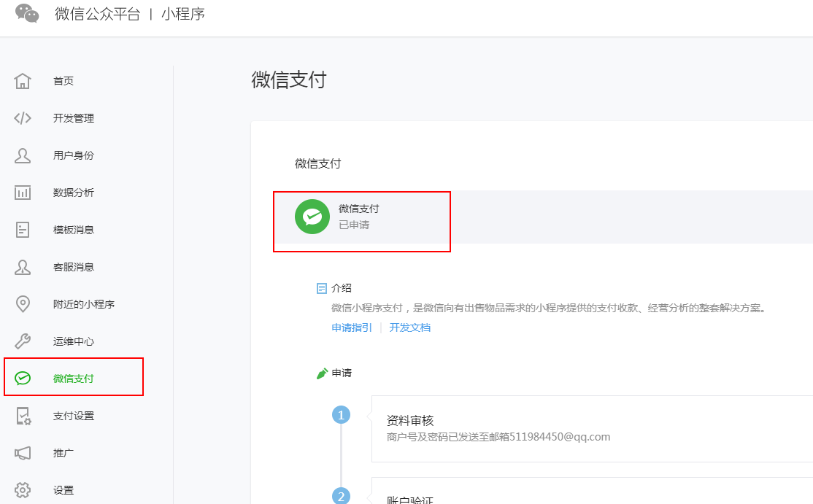Click the 数据分析 bar chart icon
This screenshot has height=504, width=813.
tap(23, 193)
